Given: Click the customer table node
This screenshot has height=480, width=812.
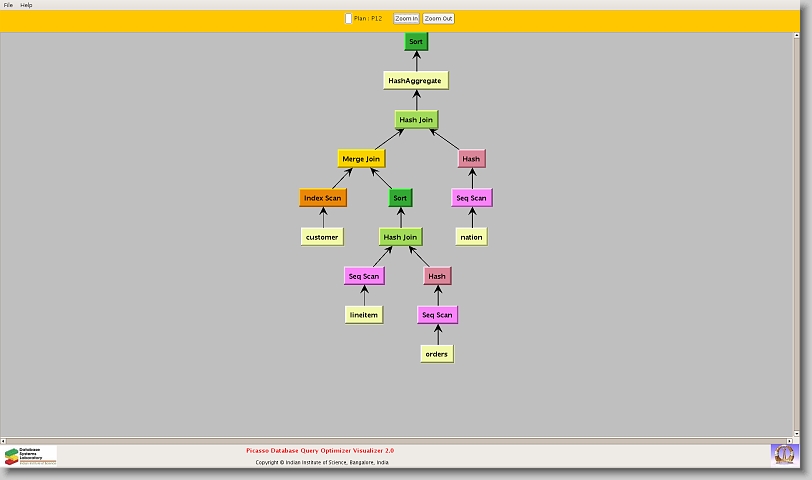Looking at the screenshot, I should click(322, 237).
